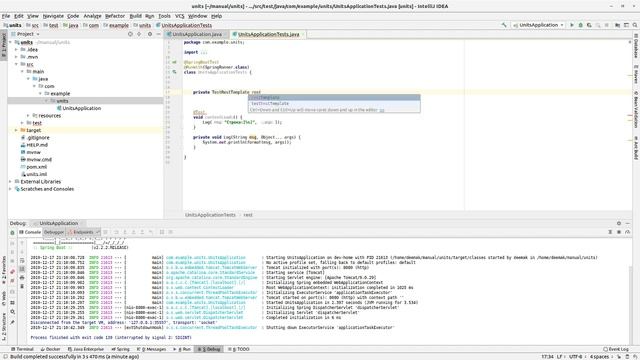640x360 pixels.
Task: Toggle soft-wrap in console toolbar
Action: tap(22, 260)
